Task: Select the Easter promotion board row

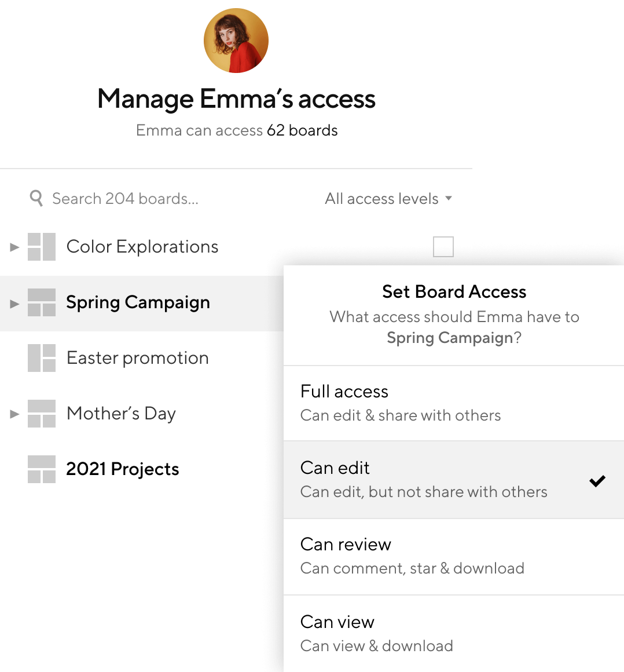Action: pos(142,358)
